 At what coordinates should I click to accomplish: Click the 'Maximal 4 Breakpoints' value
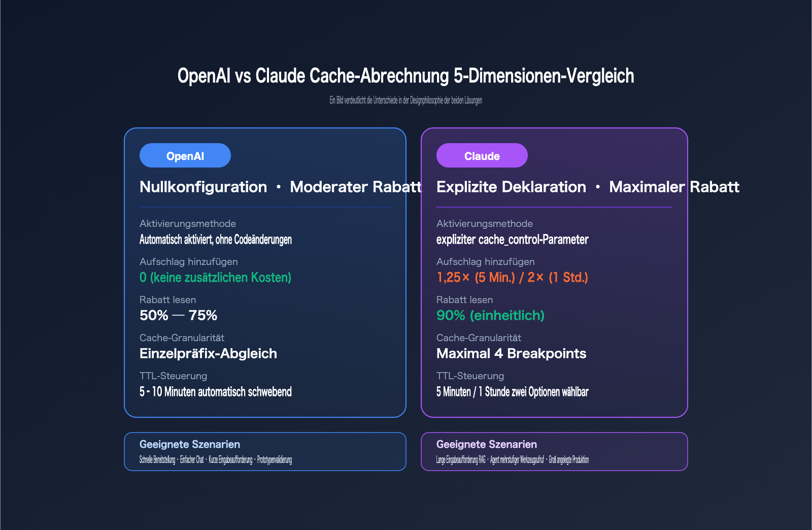pos(512,353)
